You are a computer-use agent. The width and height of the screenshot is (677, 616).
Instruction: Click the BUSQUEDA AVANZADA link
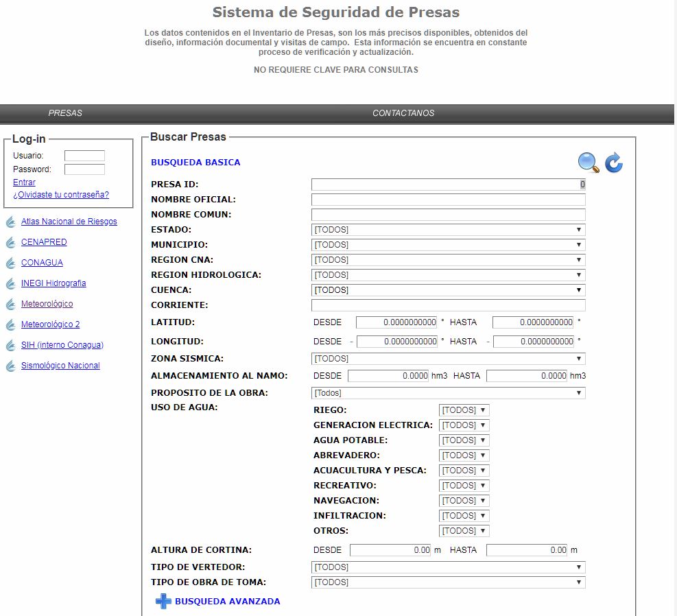[x=226, y=601]
